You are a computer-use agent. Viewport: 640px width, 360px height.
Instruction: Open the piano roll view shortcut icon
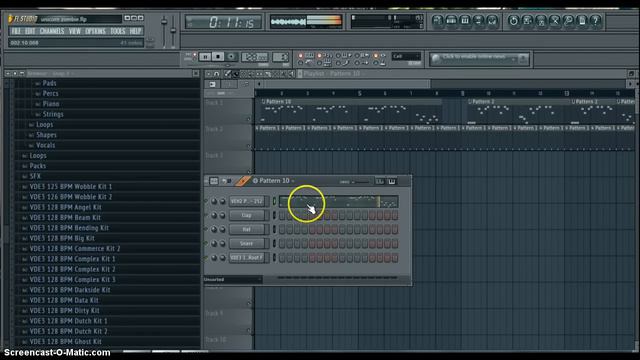pyautogui.click(x=465, y=20)
